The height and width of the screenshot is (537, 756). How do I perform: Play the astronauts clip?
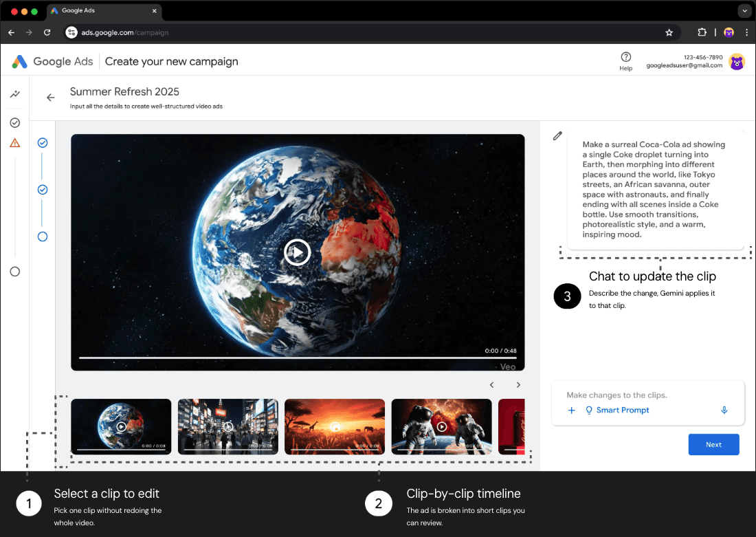tap(442, 426)
